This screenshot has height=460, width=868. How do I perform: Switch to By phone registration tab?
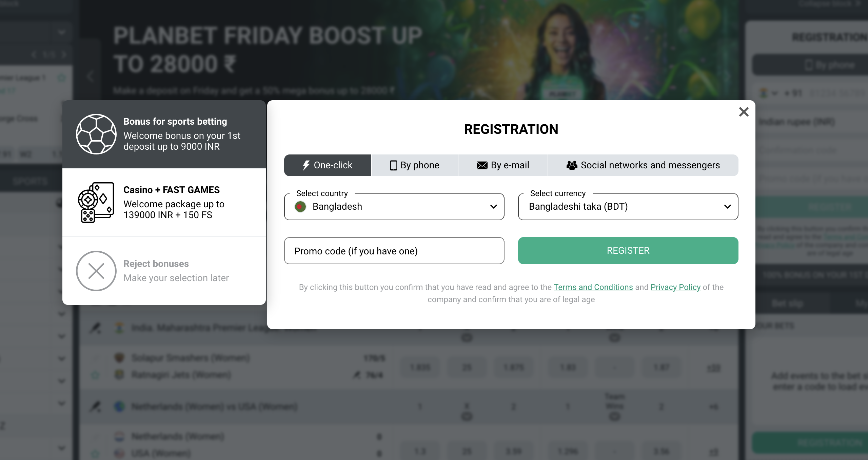(x=414, y=165)
